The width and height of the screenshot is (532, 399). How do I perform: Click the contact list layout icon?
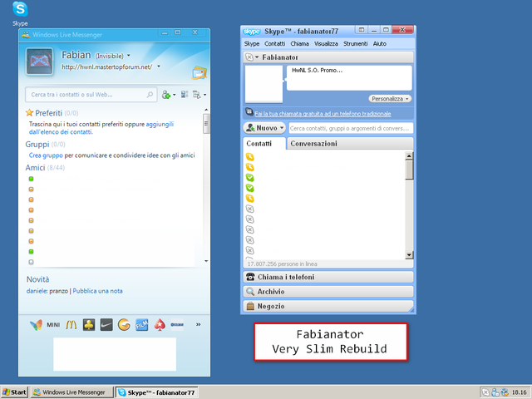pyautogui.click(x=185, y=94)
